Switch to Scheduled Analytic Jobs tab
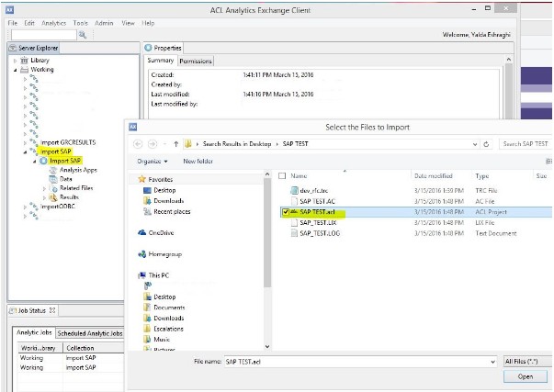Viewport: 554px width, 392px height. coord(89,332)
